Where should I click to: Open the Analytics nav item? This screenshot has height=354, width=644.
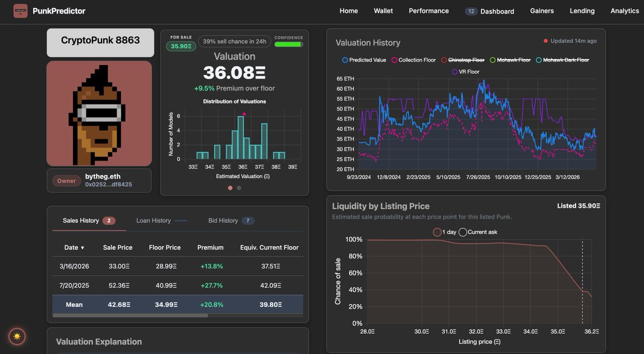(625, 11)
